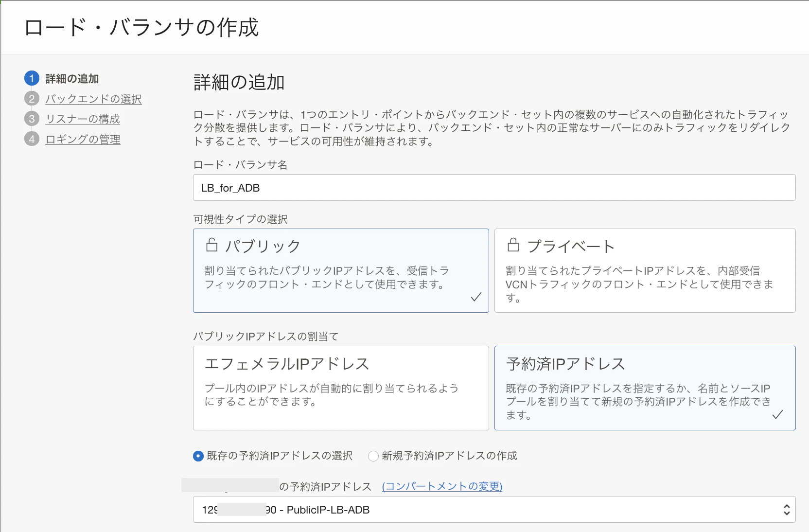Click the open padlock icon on パブリック card
809x532 pixels.
coord(211,245)
